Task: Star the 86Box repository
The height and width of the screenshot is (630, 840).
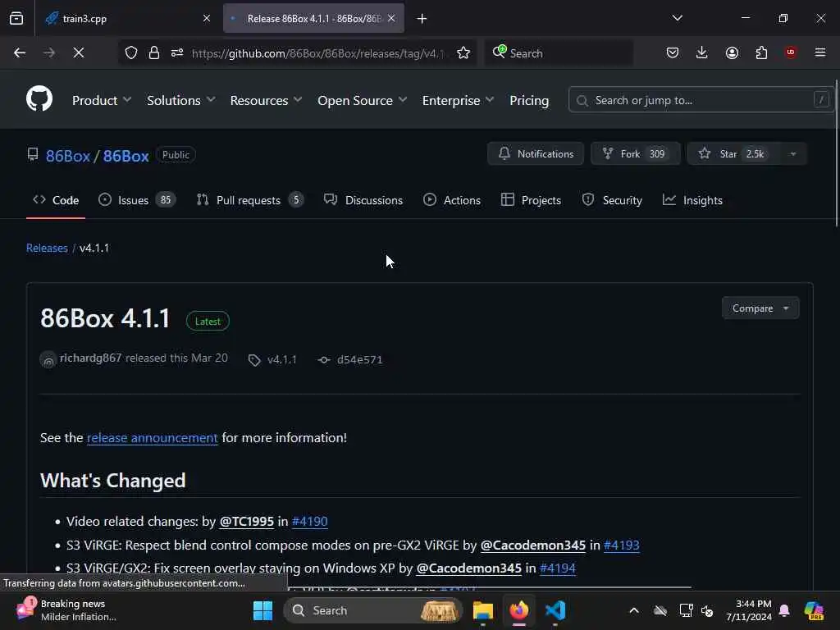Action: click(733, 153)
